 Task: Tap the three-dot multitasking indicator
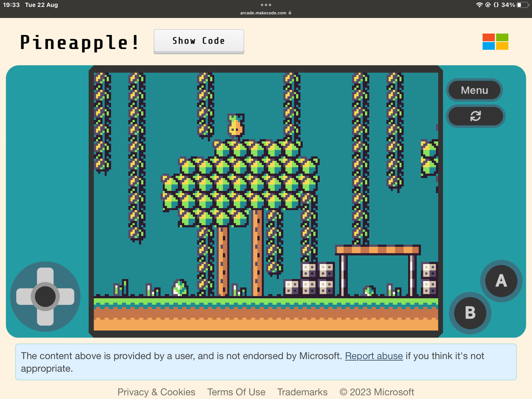(266, 5)
